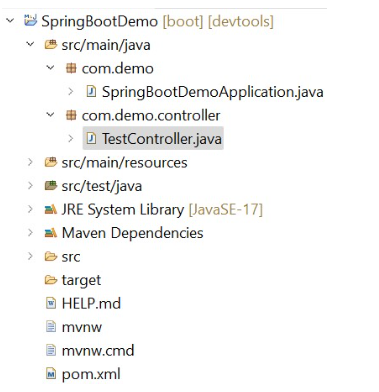Expand SpringBootDemoApplication.java class members
The width and height of the screenshot is (379, 392).
pyautogui.click(x=70, y=91)
